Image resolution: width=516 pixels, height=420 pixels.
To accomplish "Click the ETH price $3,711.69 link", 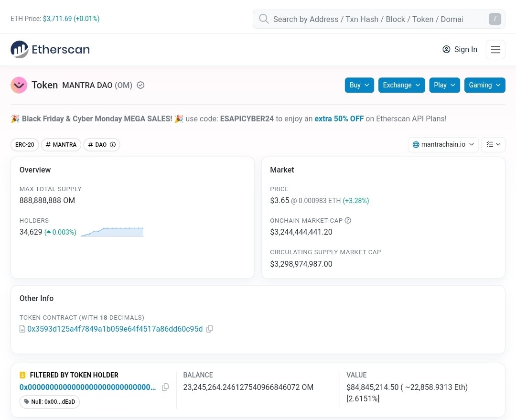I will pos(71,19).
